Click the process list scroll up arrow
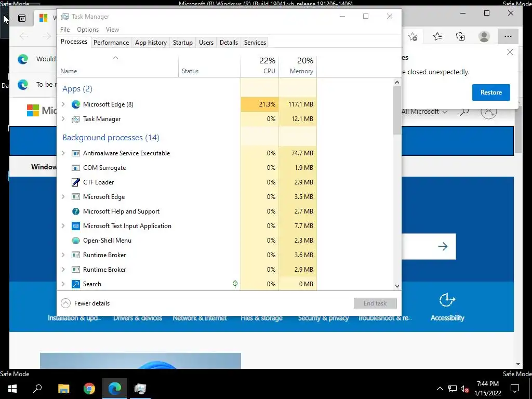 397,82
